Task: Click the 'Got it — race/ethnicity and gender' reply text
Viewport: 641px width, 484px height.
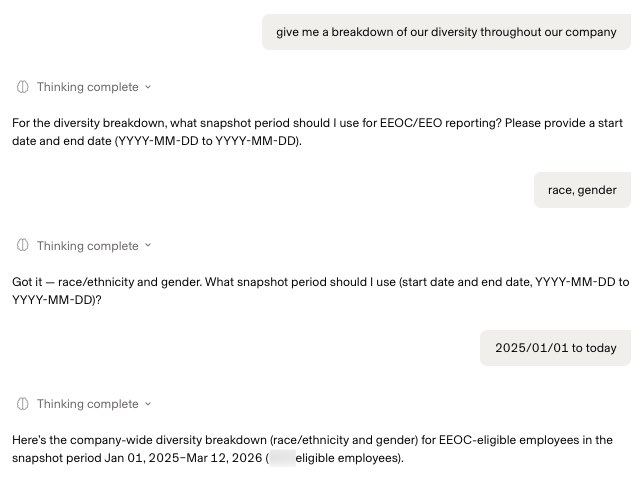Action: click(x=320, y=291)
